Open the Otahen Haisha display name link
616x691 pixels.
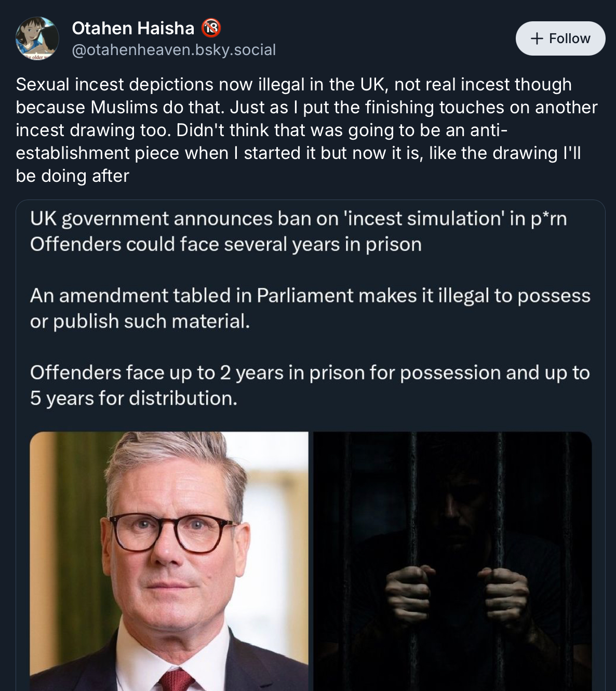click(133, 28)
